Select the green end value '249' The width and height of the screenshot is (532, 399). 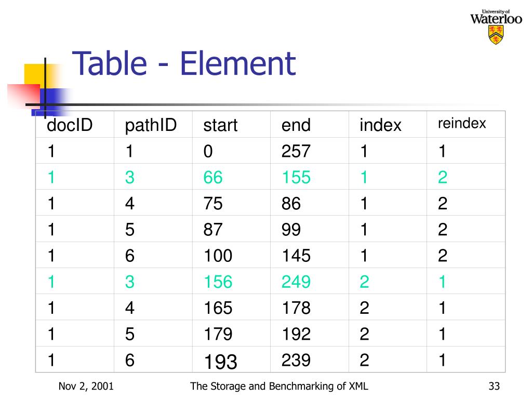pos(296,282)
